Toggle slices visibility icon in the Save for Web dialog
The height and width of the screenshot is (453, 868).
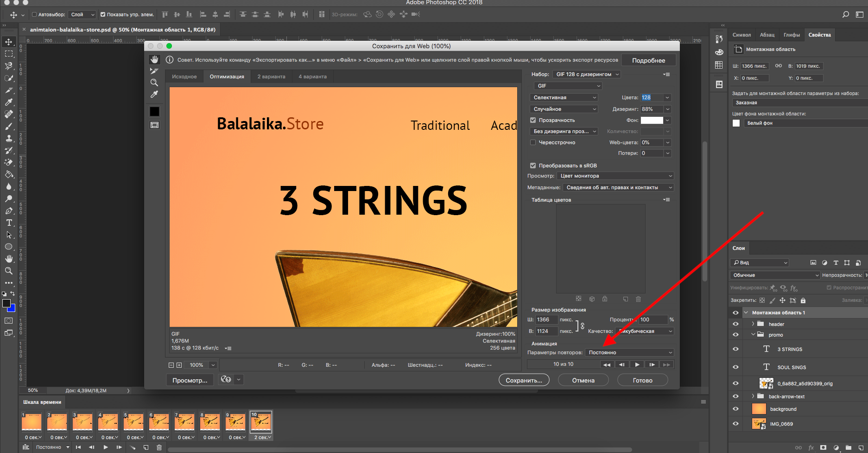(154, 125)
